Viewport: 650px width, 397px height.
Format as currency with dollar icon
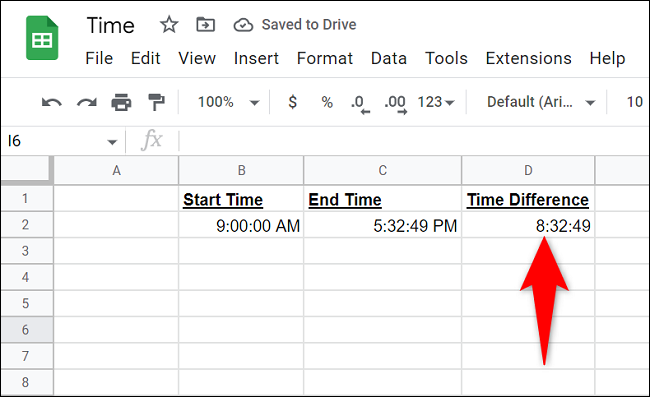pos(293,102)
